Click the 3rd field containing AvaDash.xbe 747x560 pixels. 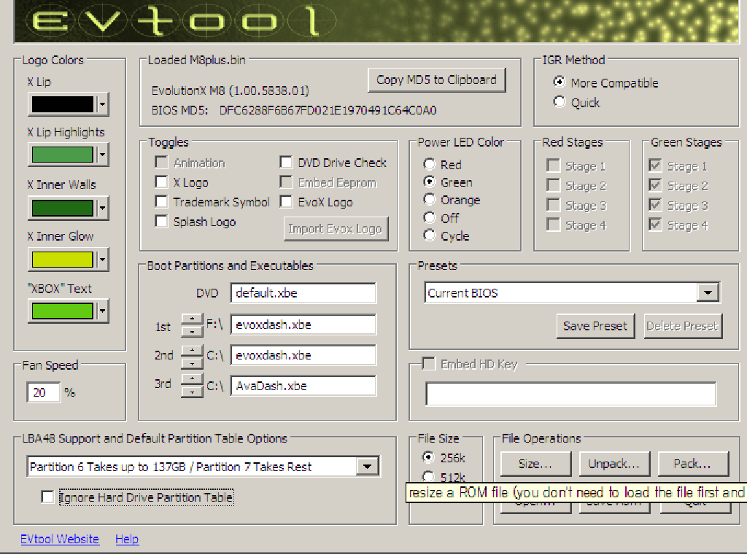click(303, 386)
